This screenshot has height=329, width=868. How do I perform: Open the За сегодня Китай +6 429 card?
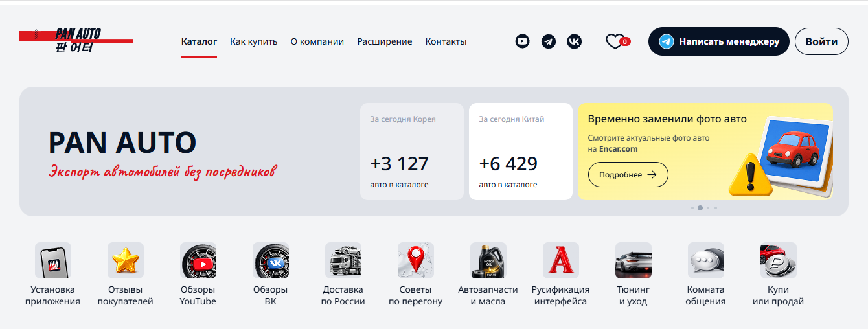click(x=521, y=152)
